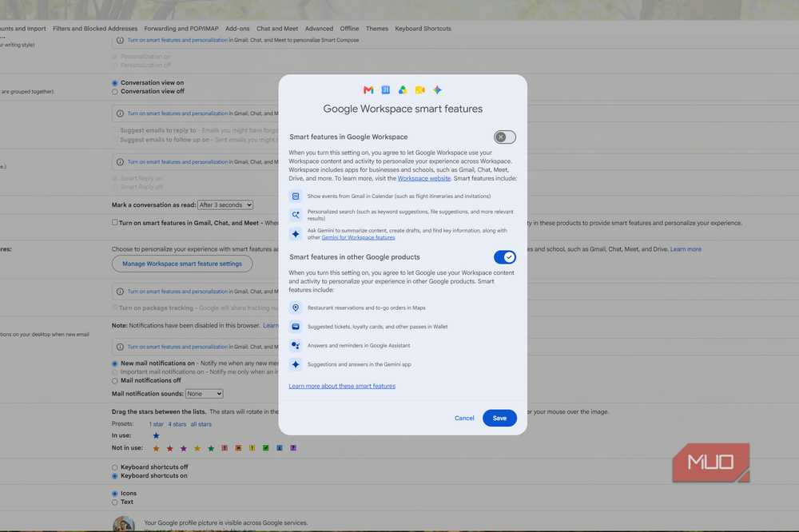The image size is (799, 532).
Task: Click the Gmail logo in the dialog header
Action: 368,90
